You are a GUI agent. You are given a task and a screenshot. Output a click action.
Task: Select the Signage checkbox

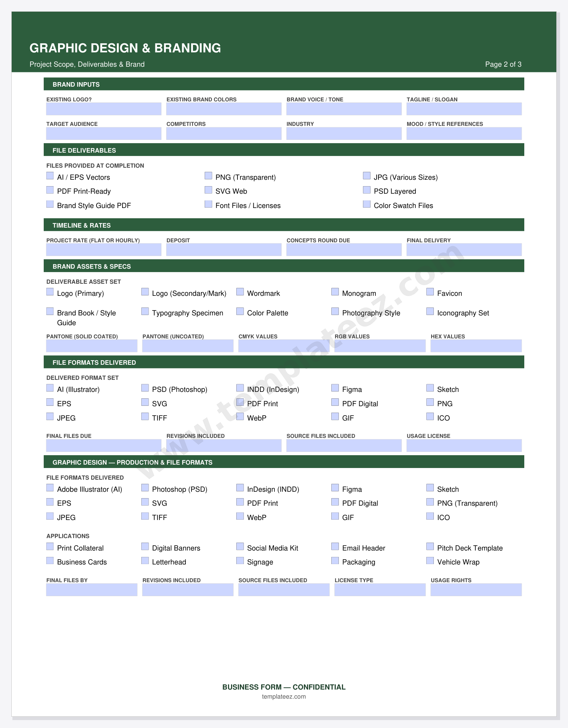[240, 561]
